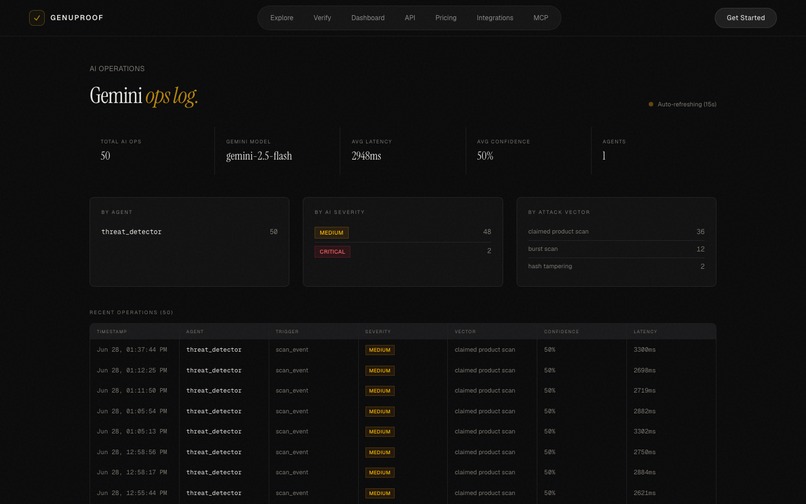Click the 2698ms latency cell
This screenshot has height=504, width=806.
point(645,370)
